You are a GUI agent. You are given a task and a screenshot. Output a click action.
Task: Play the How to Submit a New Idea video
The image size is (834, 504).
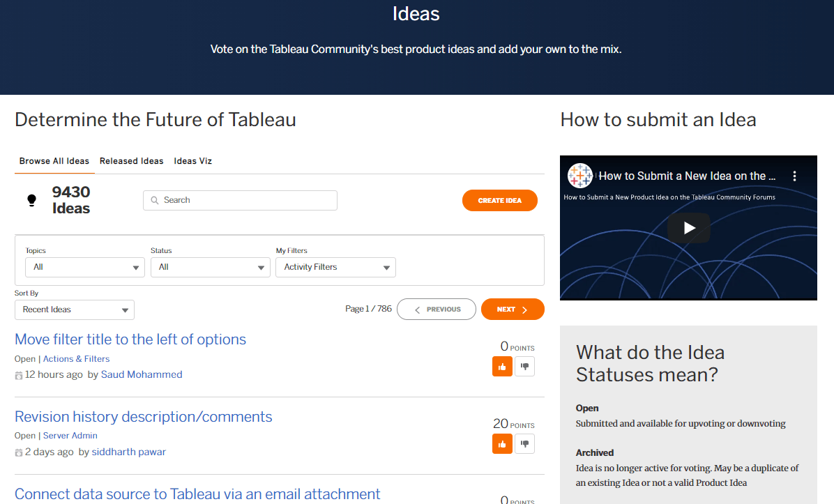pos(688,227)
